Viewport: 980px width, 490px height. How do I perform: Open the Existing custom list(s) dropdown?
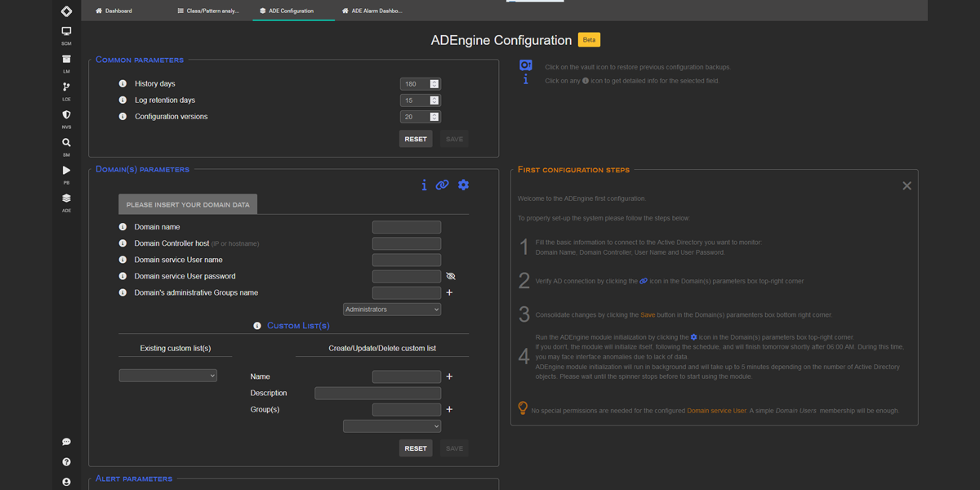coord(167,376)
